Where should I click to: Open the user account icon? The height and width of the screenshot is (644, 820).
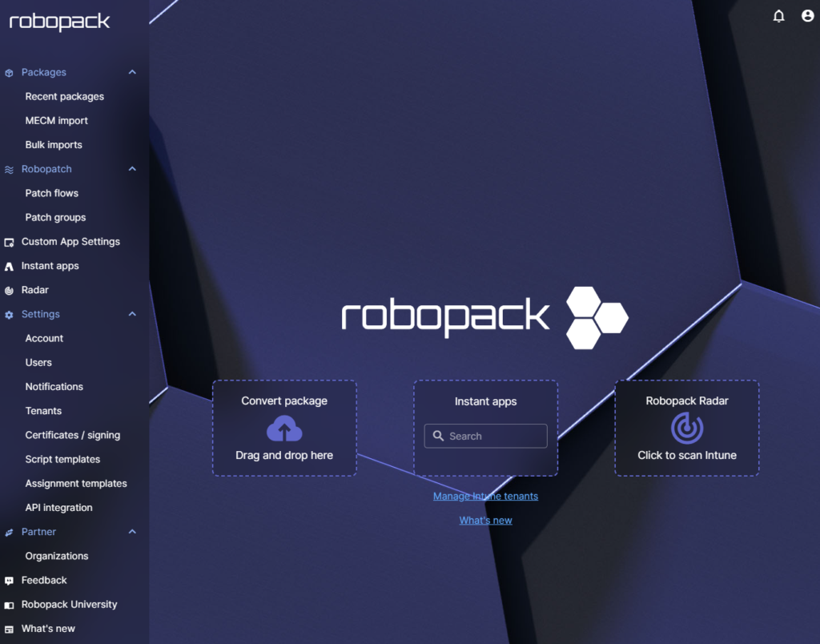tap(807, 15)
